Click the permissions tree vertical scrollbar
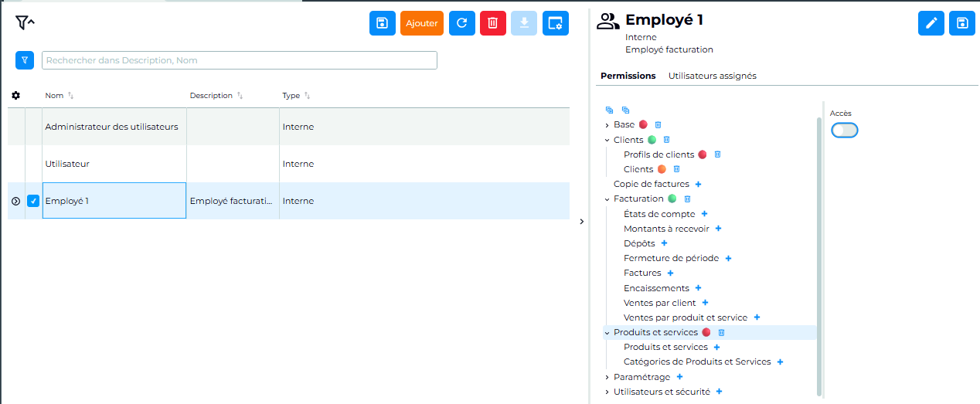The height and width of the screenshot is (404, 980). (818, 255)
